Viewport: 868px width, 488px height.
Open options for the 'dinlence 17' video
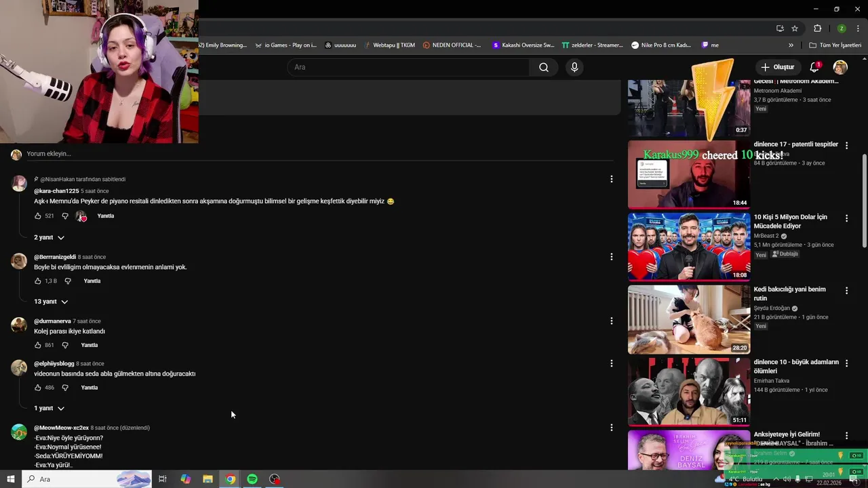[x=846, y=145]
